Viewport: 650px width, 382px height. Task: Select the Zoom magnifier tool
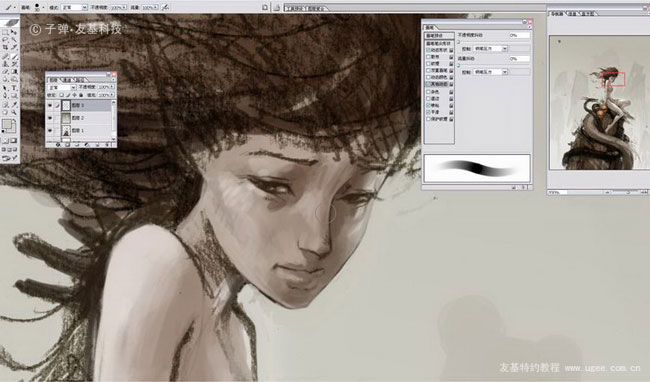[14, 112]
